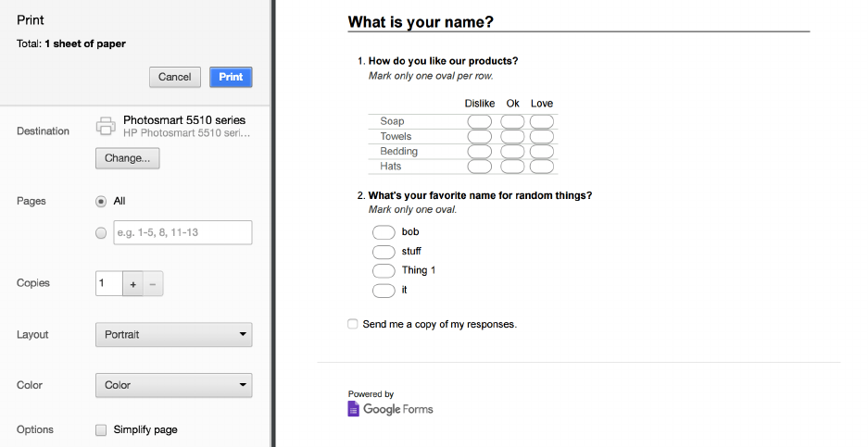Decrease copies with the minus button

coord(153,284)
